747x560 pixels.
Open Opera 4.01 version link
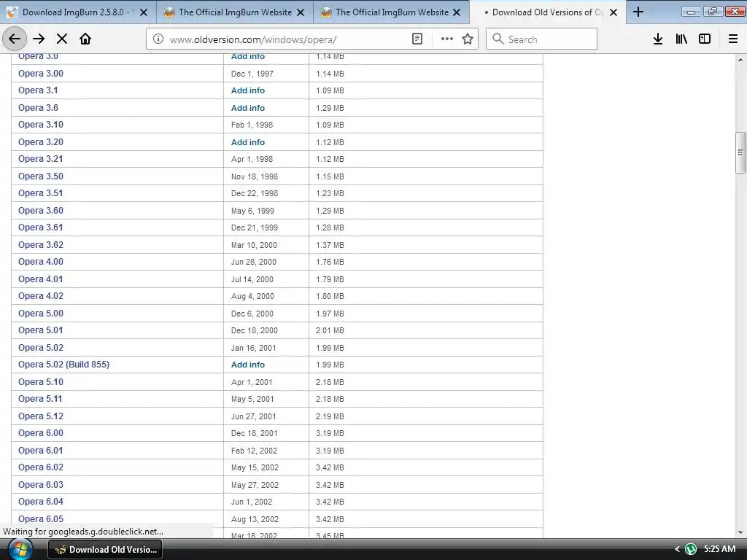[x=41, y=279]
